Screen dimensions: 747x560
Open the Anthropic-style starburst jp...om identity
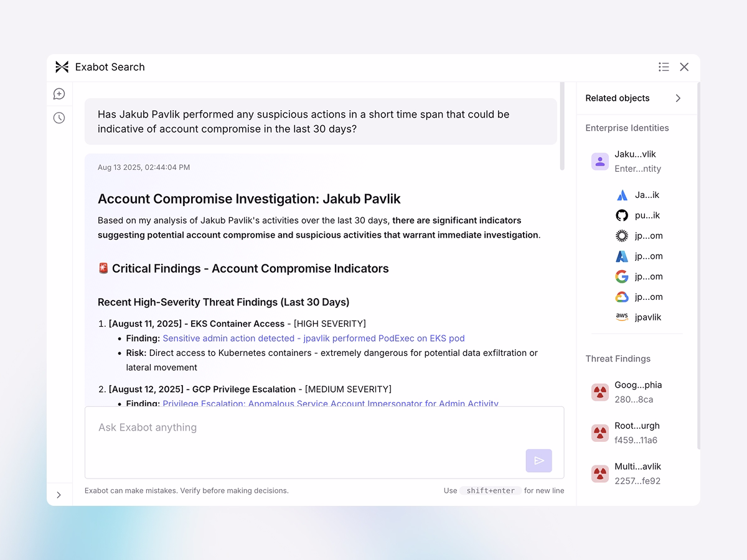(x=639, y=236)
